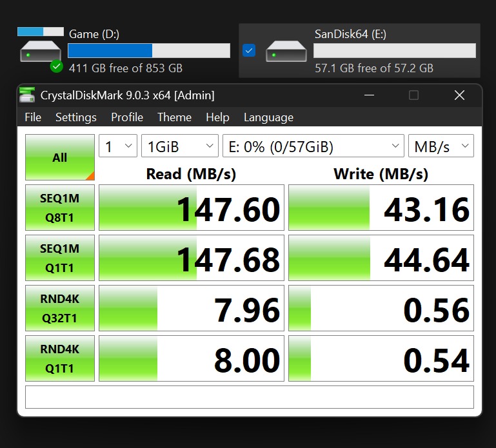Click the Read (MB/s) column header
This screenshot has width=496, height=448.
191,174
